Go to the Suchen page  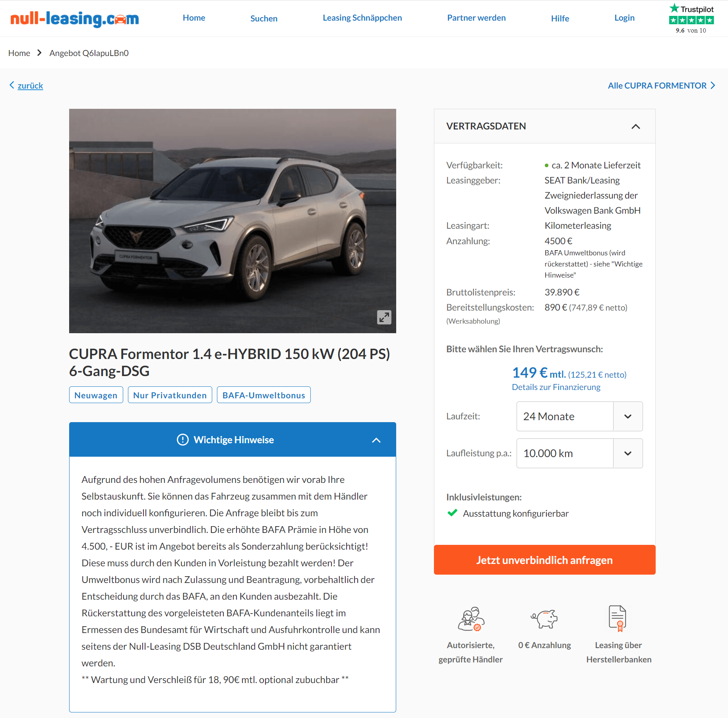point(264,18)
